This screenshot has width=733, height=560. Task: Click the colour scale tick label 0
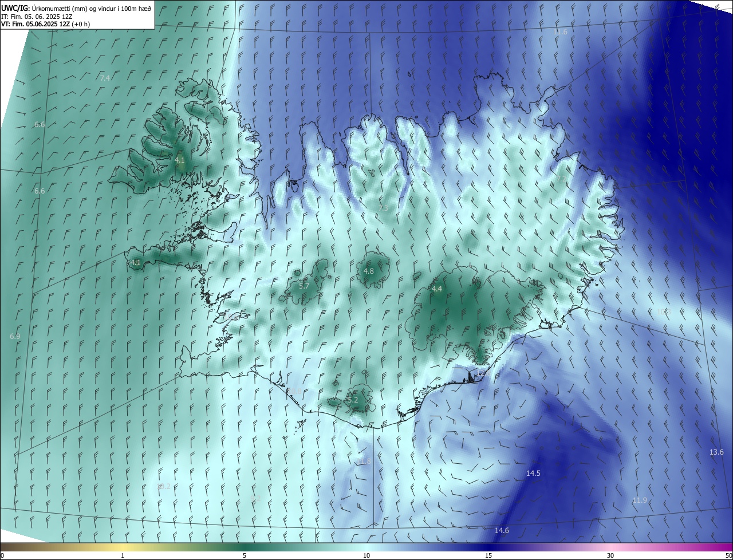tap(2, 555)
